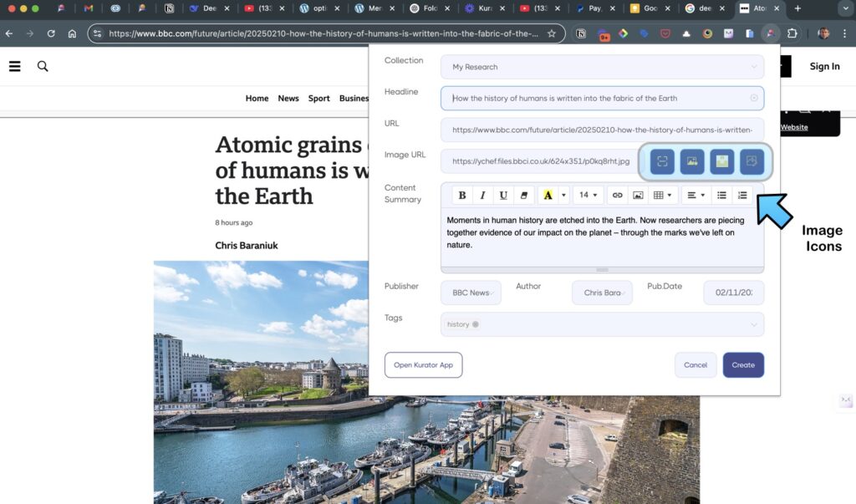Open the BBC hamburger menu
The height and width of the screenshot is (504, 856).
click(15, 67)
